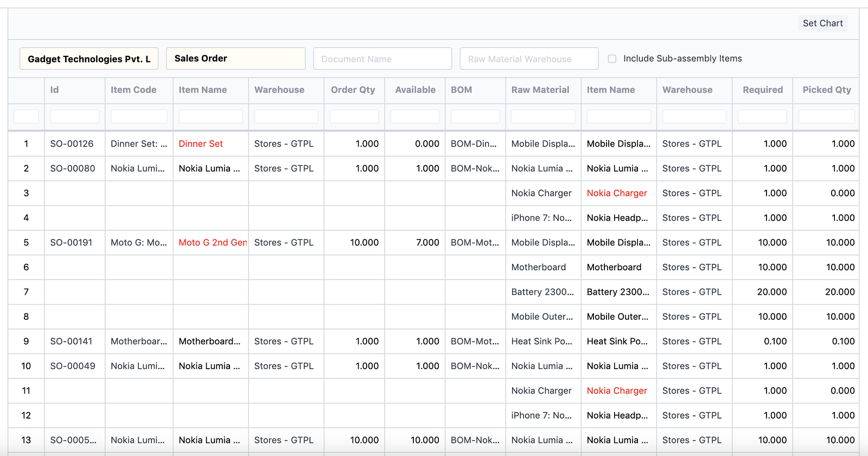Screen dimensions: 868x456
Task: Select the SO-00191 Id cell
Action: coord(72,243)
